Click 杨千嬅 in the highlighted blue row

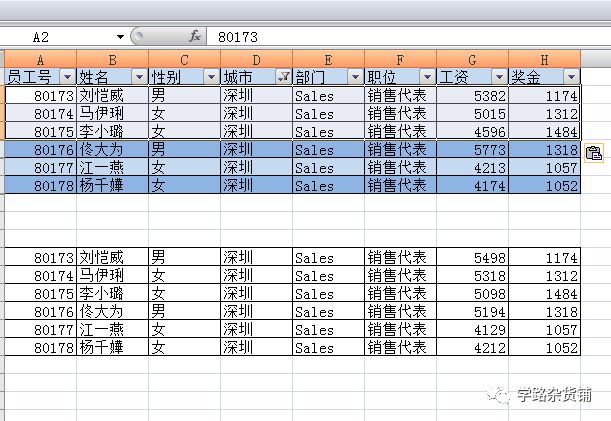(x=101, y=185)
